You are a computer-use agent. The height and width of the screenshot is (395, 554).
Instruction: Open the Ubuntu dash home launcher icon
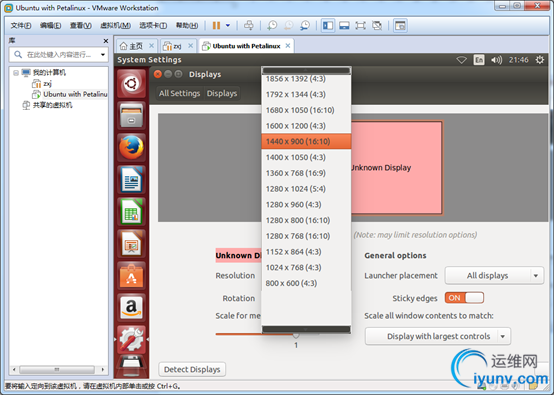pyautogui.click(x=131, y=83)
